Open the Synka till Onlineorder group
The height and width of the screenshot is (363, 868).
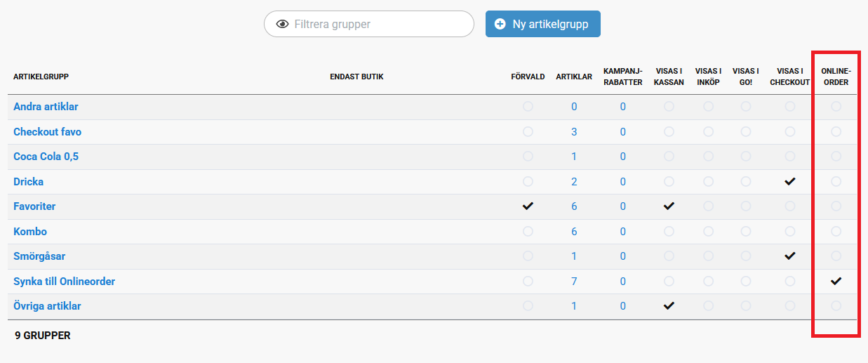[x=64, y=282]
